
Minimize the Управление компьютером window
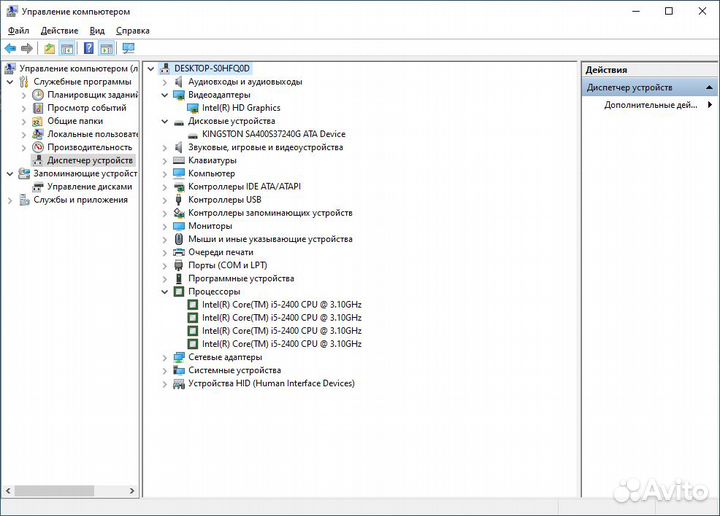tap(636, 11)
